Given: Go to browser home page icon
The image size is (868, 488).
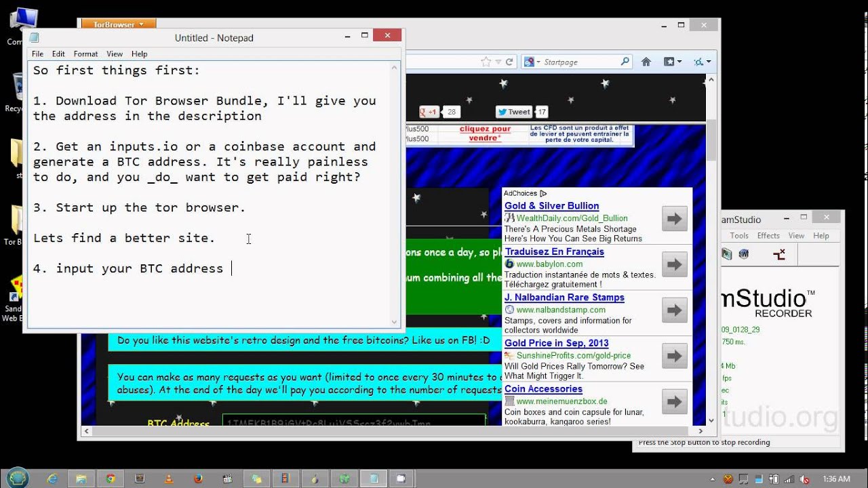Looking at the screenshot, I should tap(646, 62).
